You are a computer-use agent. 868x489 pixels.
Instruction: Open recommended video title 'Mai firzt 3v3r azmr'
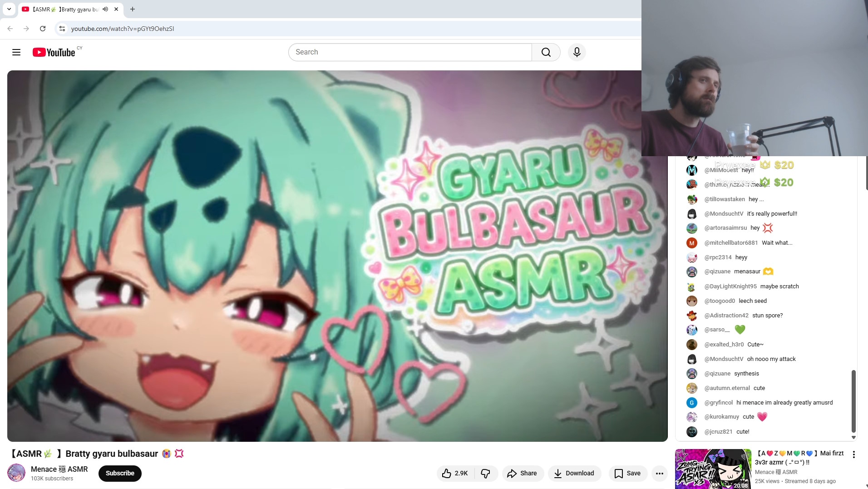coord(799,458)
